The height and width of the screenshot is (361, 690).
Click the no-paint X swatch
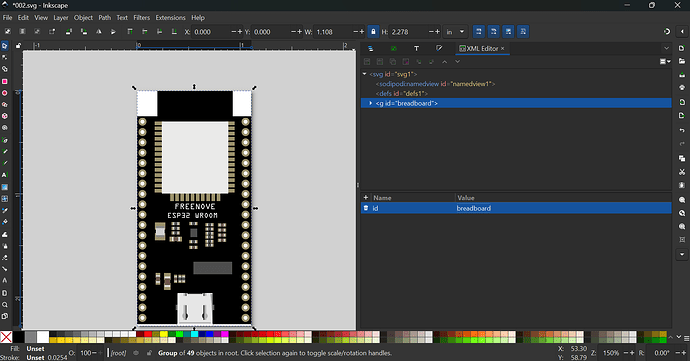point(6,337)
